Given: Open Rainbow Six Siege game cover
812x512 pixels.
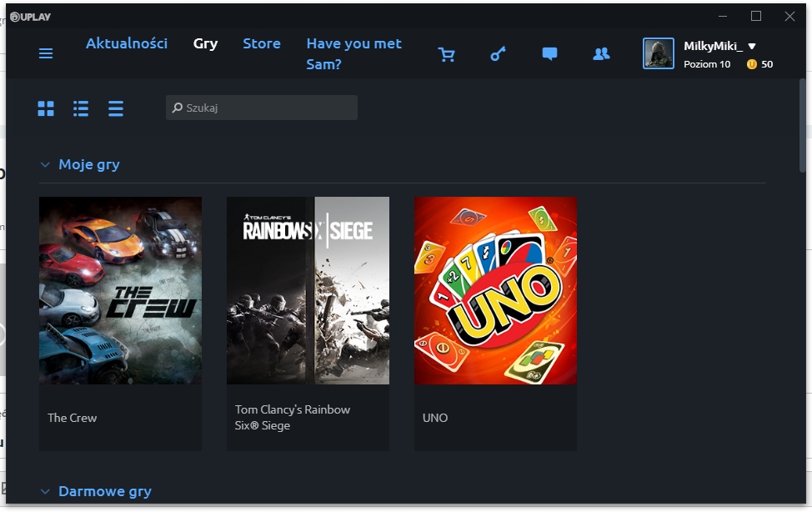Looking at the screenshot, I should tap(308, 290).
